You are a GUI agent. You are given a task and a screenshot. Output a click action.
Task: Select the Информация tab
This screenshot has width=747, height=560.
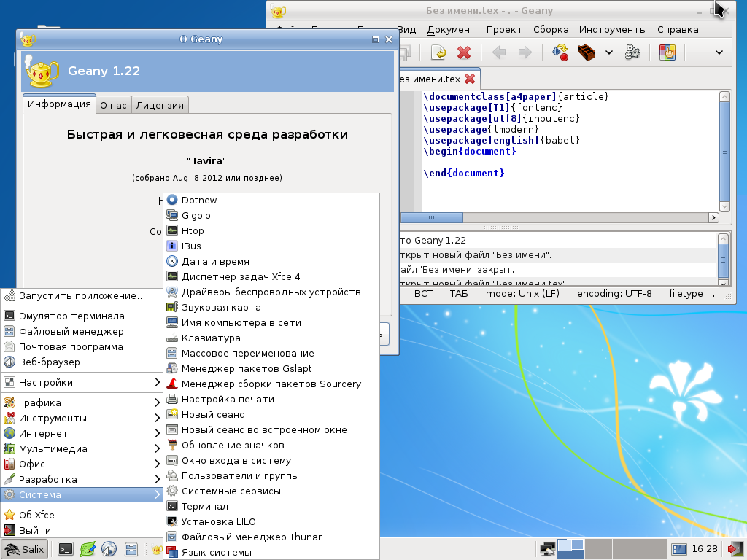click(59, 104)
